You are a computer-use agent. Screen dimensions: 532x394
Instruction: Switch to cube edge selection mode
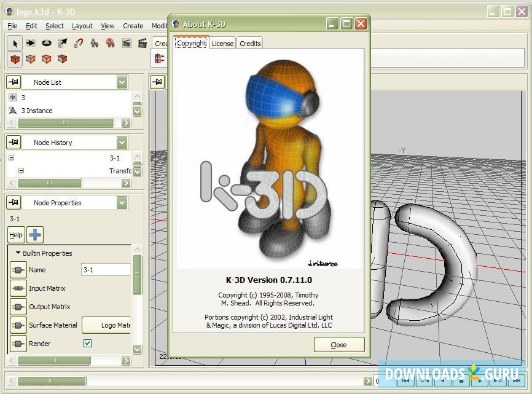(x=47, y=59)
